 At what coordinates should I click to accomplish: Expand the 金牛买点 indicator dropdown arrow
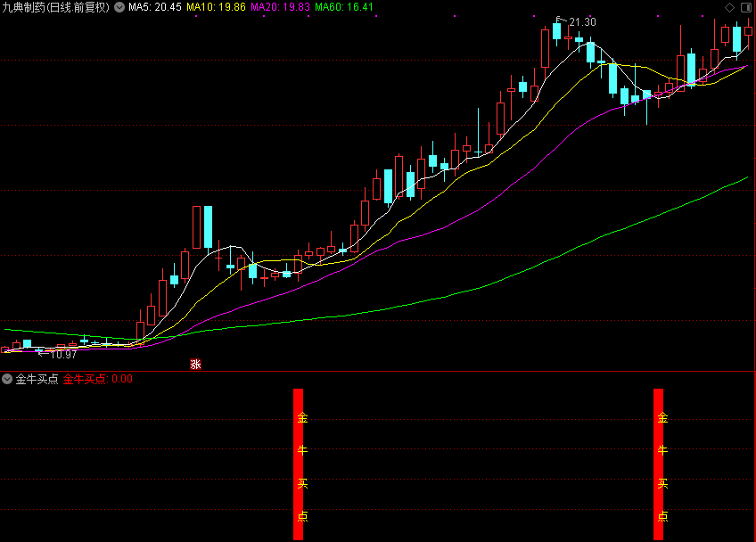[7, 379]
